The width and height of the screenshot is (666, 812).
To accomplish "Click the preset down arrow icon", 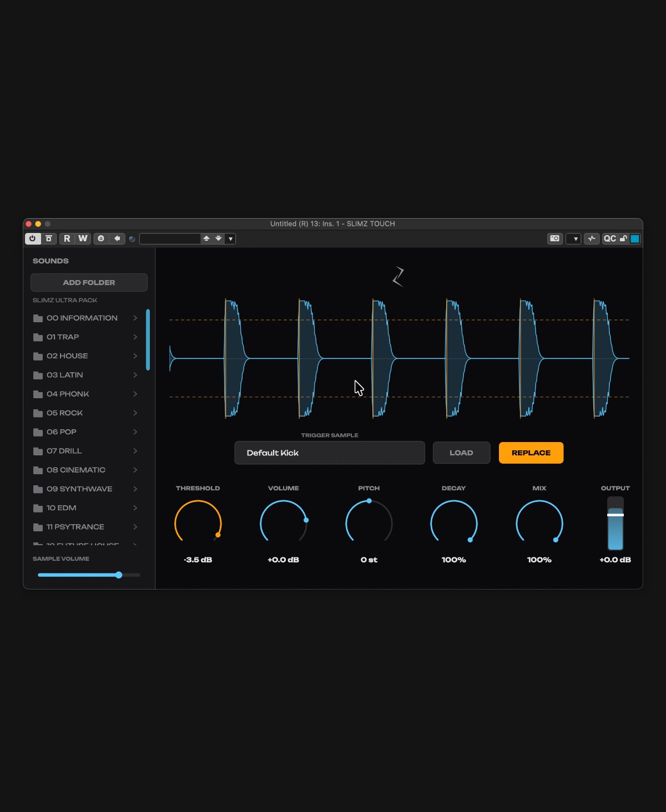I will tap(219, 238).
